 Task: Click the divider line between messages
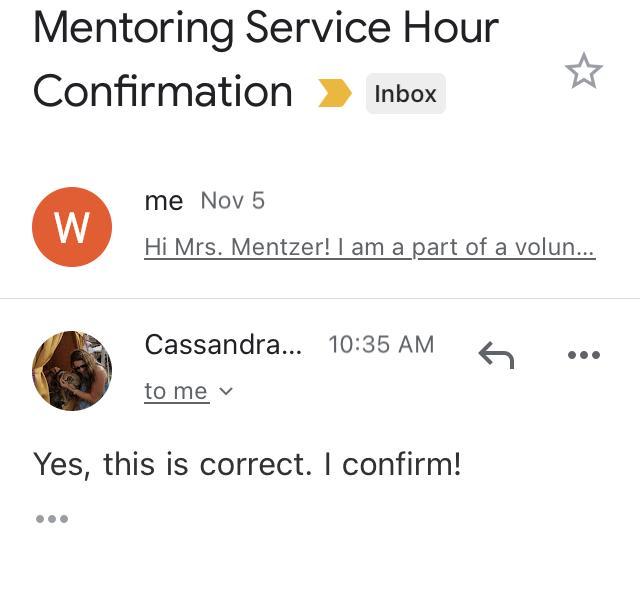coord(320,298)
